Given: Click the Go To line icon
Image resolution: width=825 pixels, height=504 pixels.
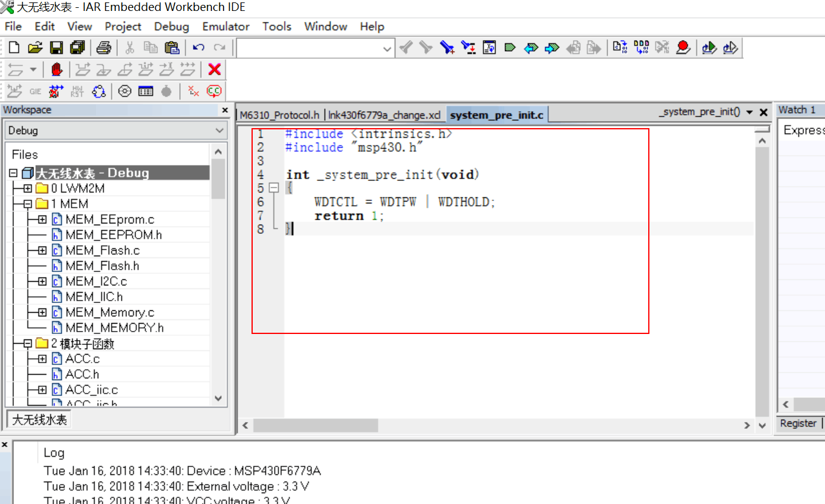Looking at the screenshot, I should [x=489, y=47].
